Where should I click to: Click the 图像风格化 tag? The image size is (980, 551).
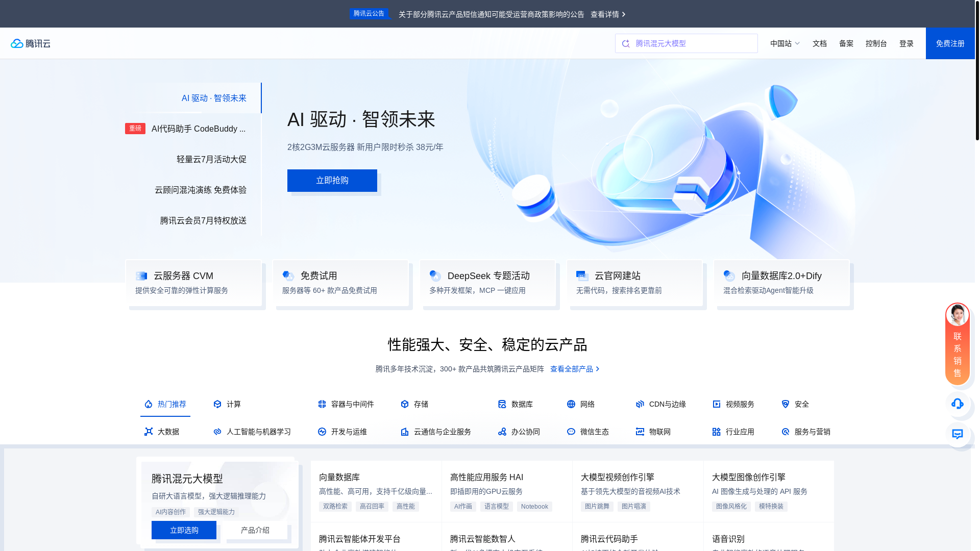731,507
